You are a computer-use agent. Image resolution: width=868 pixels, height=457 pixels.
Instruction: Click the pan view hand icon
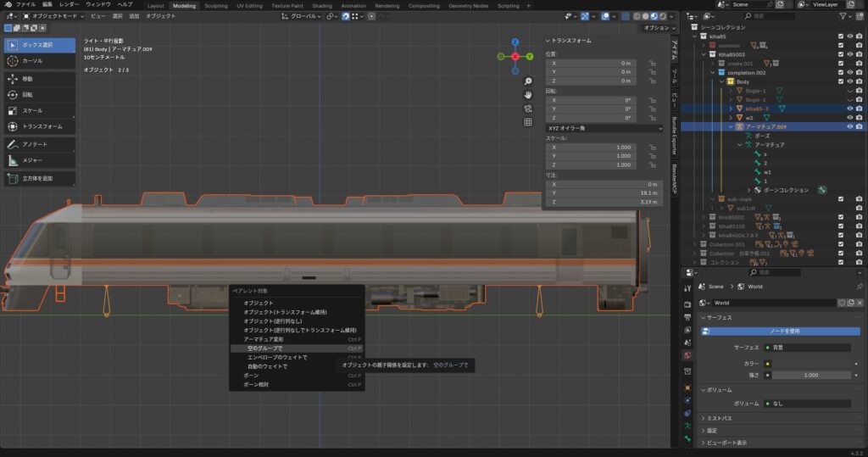527,94
